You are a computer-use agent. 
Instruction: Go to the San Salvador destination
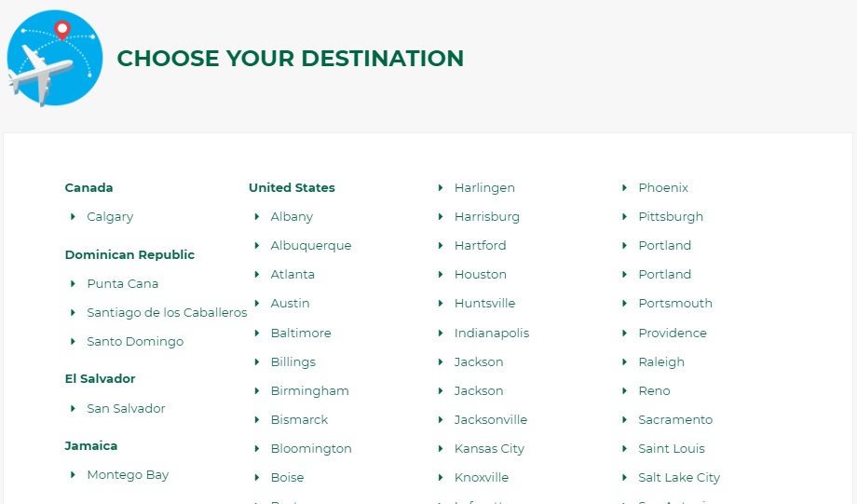[x=126, y=409]
